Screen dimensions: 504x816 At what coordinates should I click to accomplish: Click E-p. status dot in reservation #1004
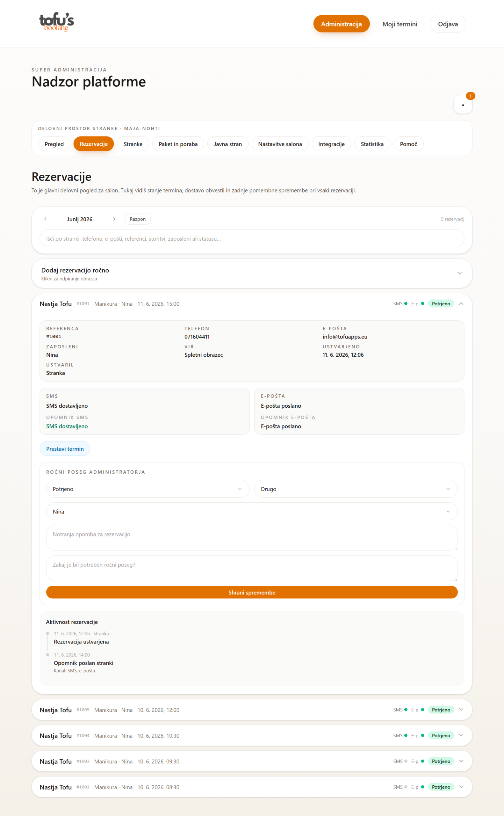point(422,735)
